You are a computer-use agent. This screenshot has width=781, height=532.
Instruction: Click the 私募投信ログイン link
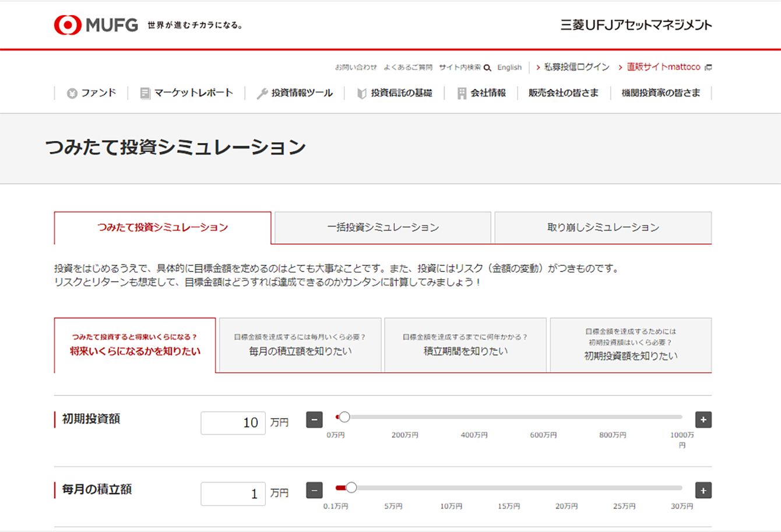[x=576, y=68]
